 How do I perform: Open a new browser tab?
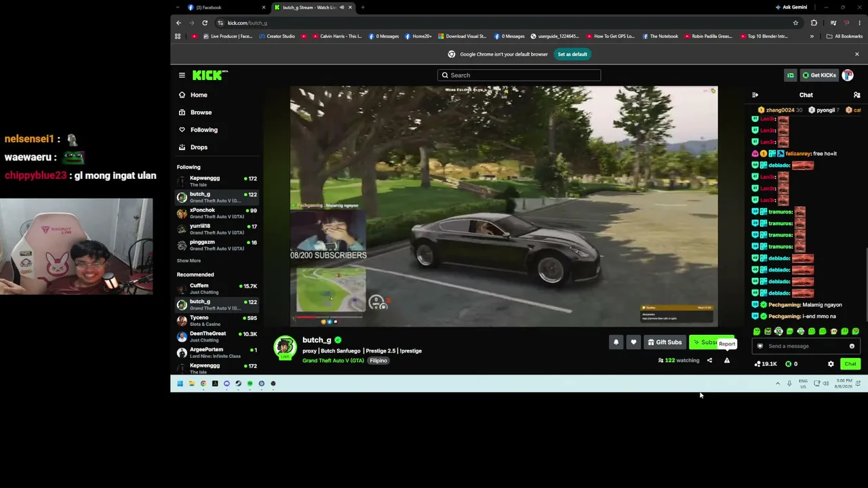[x=363, y=7]
